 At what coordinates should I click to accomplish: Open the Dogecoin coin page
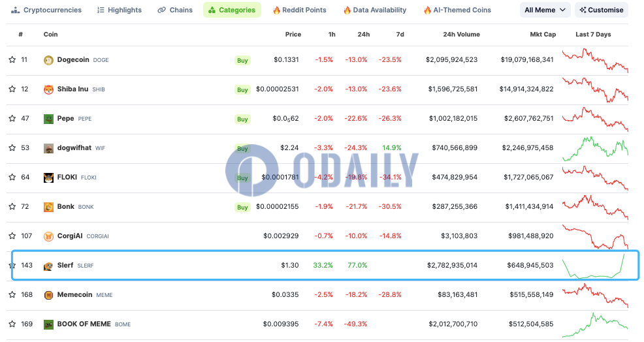tap(73, 59)
